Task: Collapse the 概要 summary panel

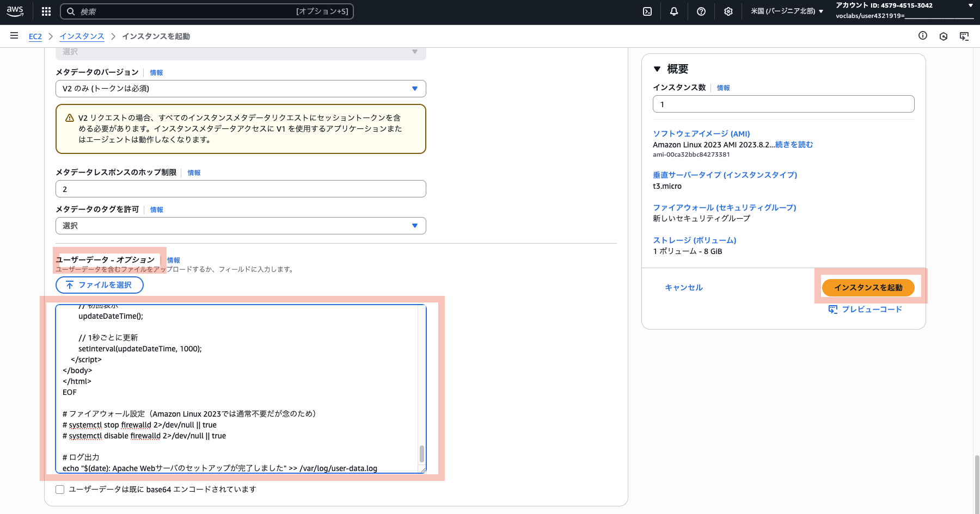Action: pyautogui.click(x=657, y=69)
